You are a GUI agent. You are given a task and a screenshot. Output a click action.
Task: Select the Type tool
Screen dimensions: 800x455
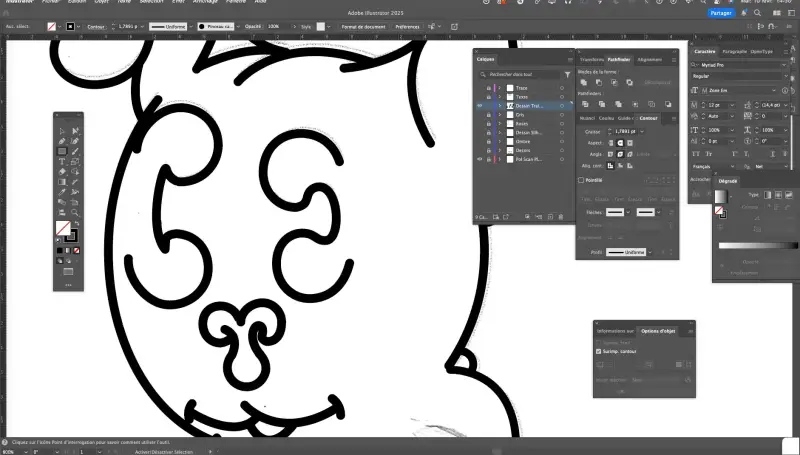(61, 161)
